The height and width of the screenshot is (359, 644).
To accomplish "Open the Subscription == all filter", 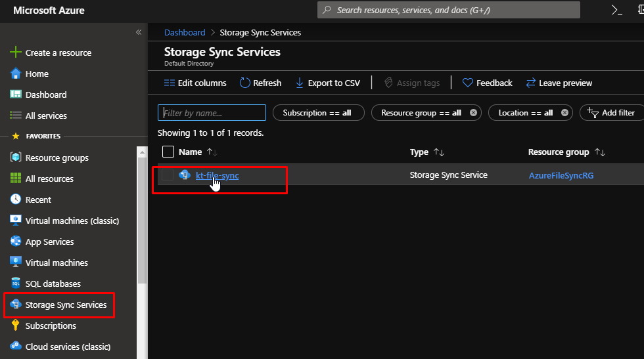I will (318, 113).
